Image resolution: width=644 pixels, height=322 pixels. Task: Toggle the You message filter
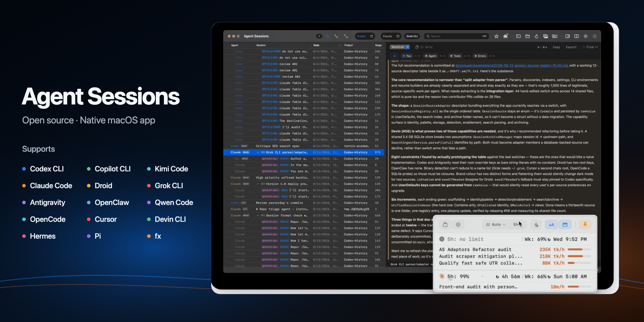click(406, 56)
